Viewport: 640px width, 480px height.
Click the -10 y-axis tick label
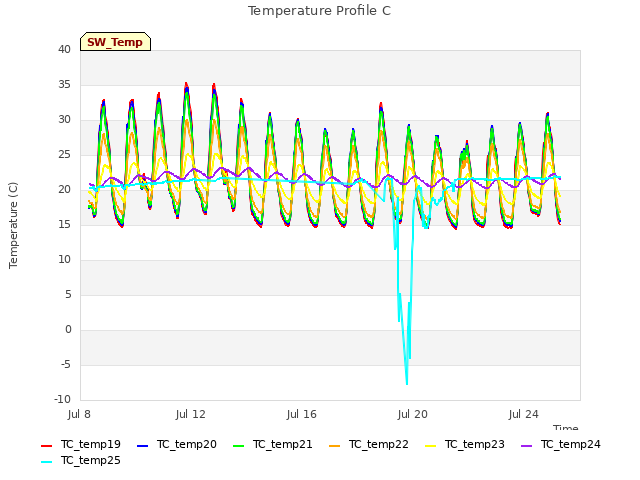coord(63,399)
